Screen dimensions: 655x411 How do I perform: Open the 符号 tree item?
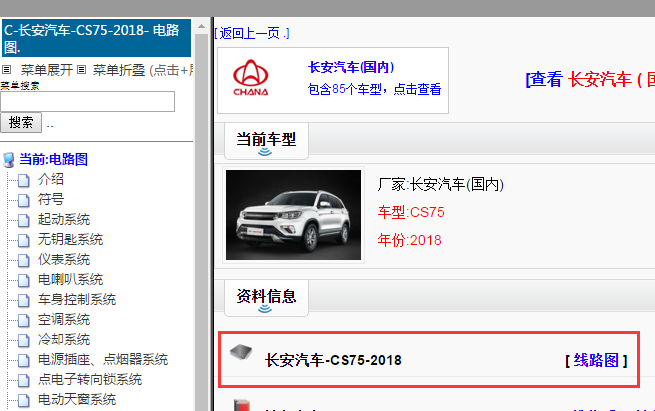pos(51,199)
